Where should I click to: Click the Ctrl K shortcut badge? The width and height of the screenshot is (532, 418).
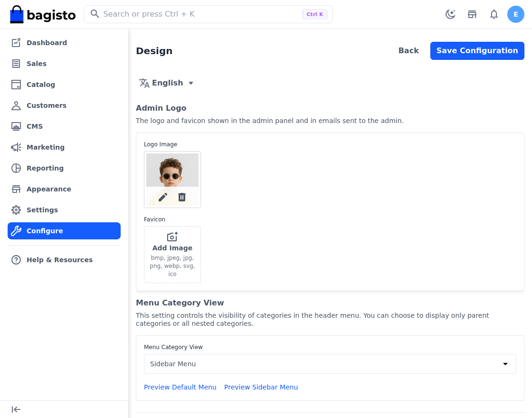(x=315, y=14)
